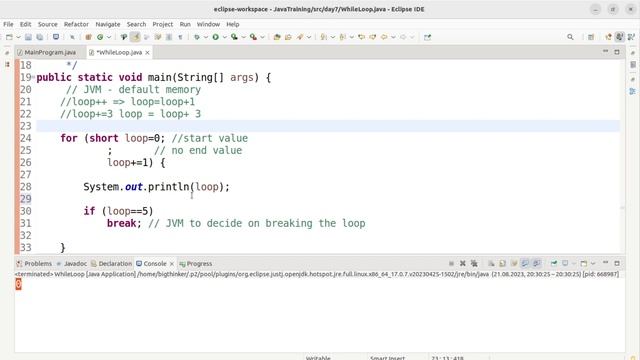
Task: Click the toolbar Search magnifier icon
Action: tap(570, 37)
